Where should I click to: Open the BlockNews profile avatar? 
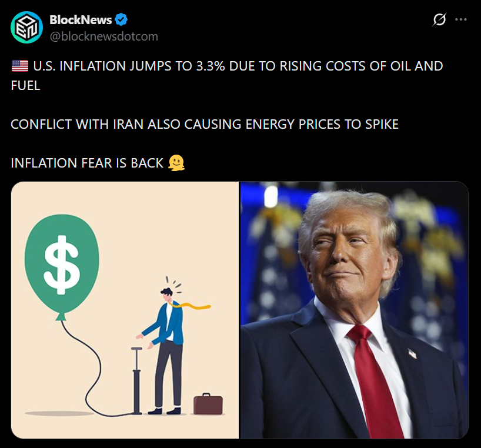coord(26,27)
